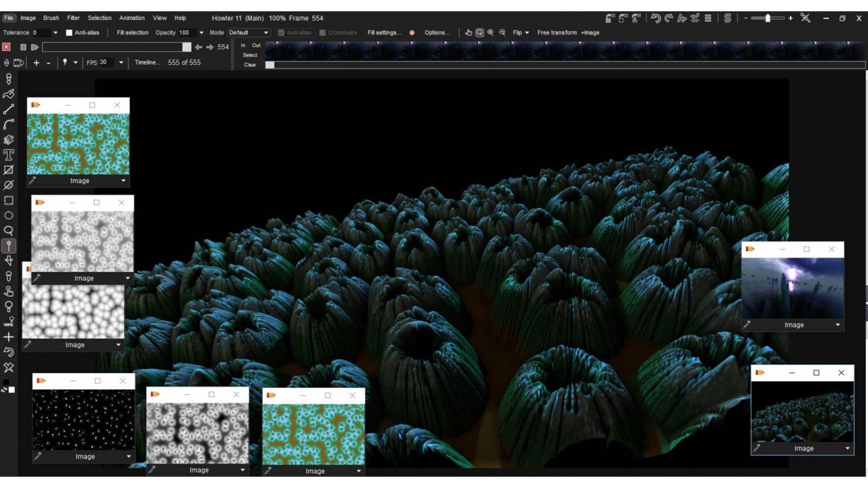
Task: Click the Fill settings... button
Action: 384,33
